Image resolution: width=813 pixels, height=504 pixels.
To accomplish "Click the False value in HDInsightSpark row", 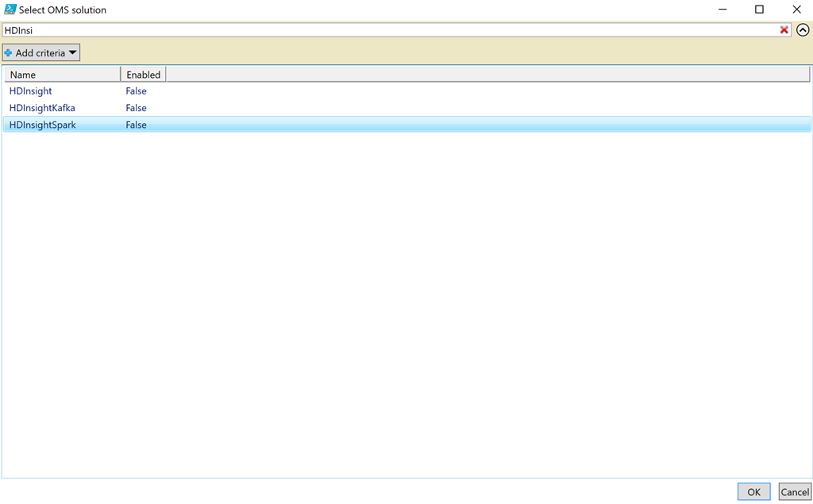I will point(136,125).
